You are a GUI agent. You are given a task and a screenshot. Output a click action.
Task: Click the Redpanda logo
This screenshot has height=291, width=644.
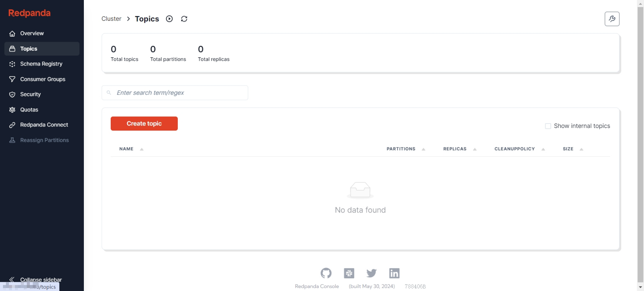pyautogui.click(x=29, y=13)
